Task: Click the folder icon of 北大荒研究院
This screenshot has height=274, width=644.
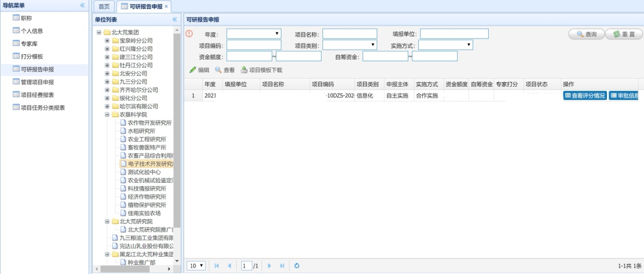Action: 115,221
